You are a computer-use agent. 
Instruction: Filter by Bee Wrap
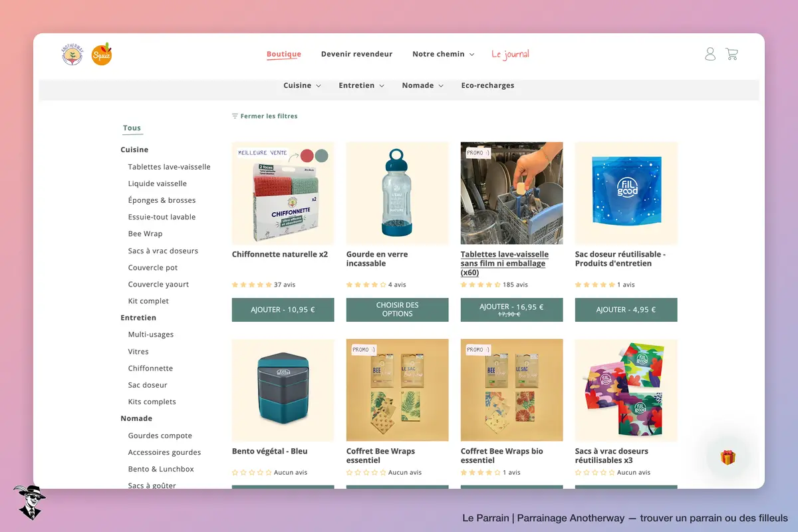(145, 233)
